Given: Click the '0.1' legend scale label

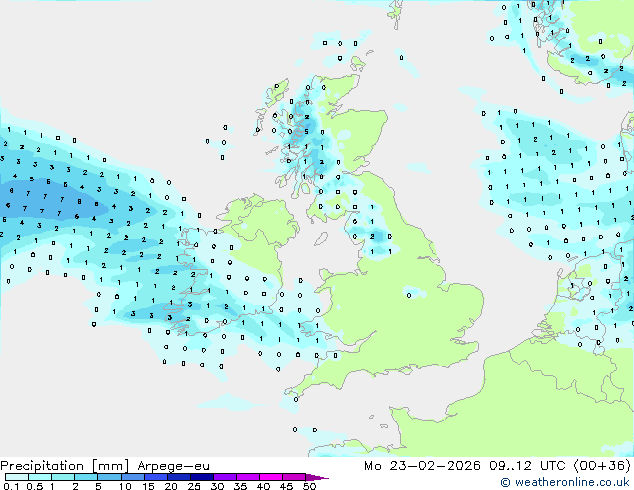Looking at the screenshot, I should tap(11, 486).
